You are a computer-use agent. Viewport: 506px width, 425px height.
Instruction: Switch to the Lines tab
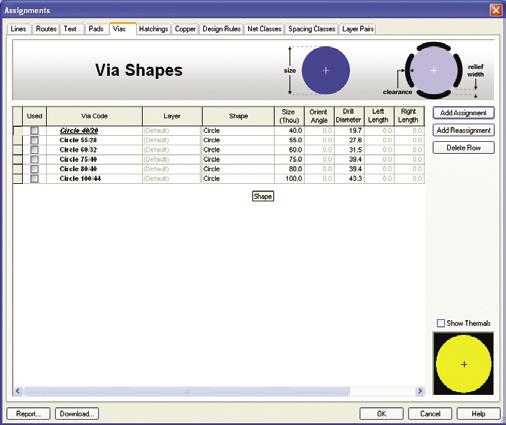19,29
